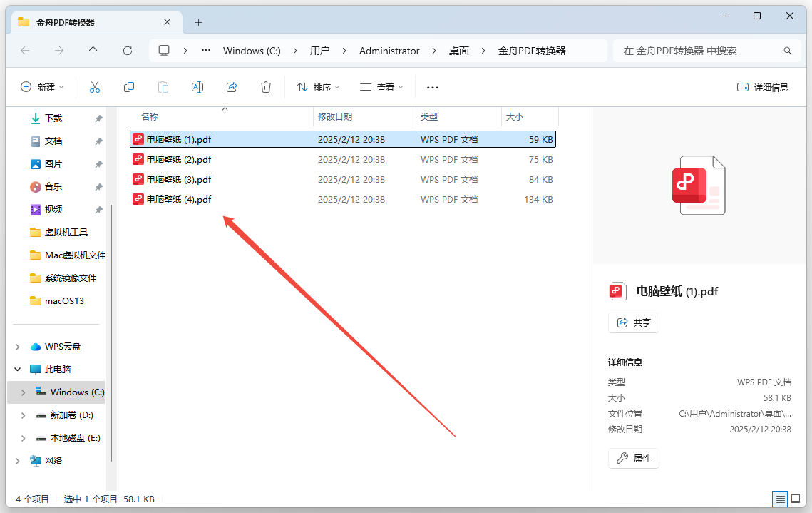Open the 查看 view dropdown
Image resolution: width=812 pixels, height=513 pixels.
(381, 87)
